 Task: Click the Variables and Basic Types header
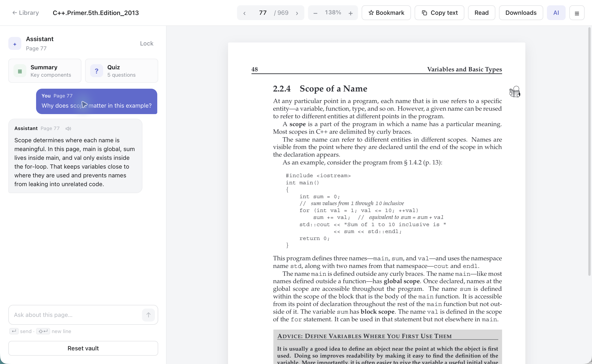pyautogui.click(x=465, y=69)
